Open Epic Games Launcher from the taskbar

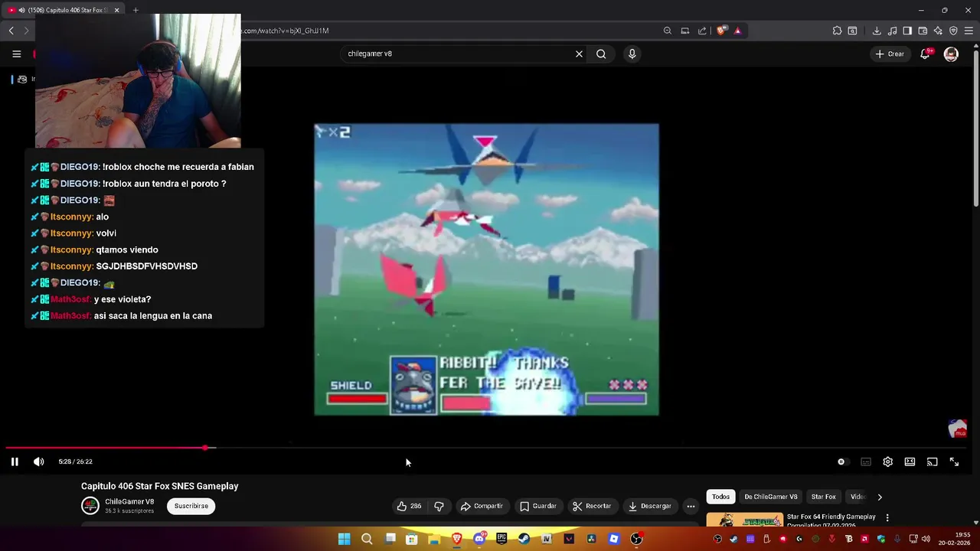tap(501, 539)
